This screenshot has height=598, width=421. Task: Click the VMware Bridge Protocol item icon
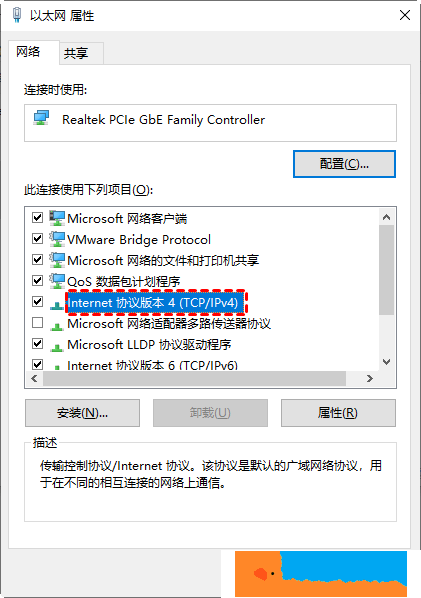pos(57,239)
